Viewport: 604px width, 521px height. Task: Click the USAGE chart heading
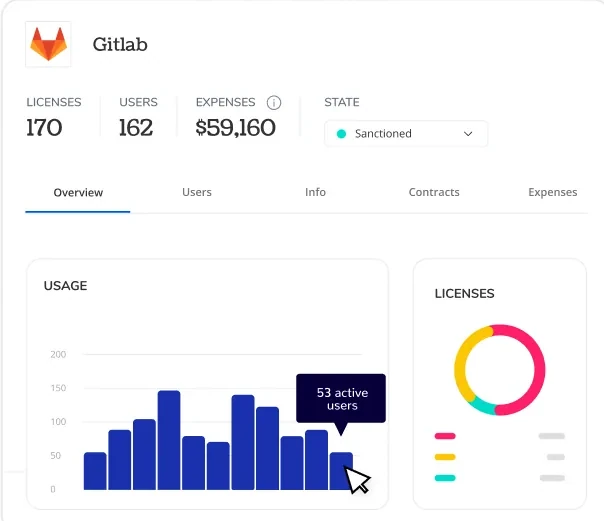[65, 286]
